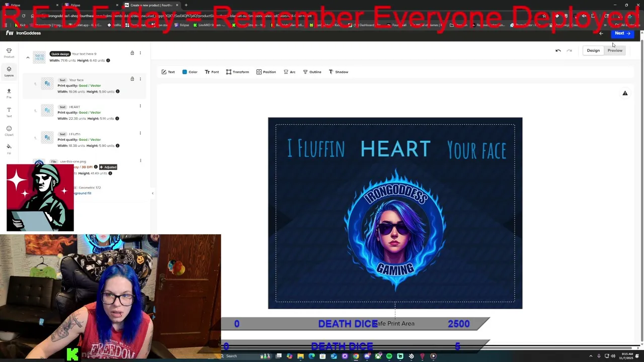Click the Quick design label badge
644x362 pixels.
pyautogui.click(x=60, y=54)
